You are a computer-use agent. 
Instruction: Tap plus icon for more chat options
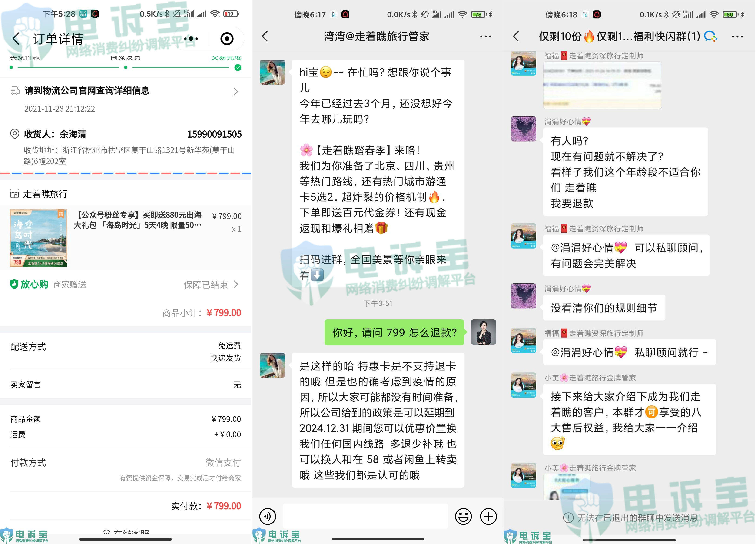[488, 516]
